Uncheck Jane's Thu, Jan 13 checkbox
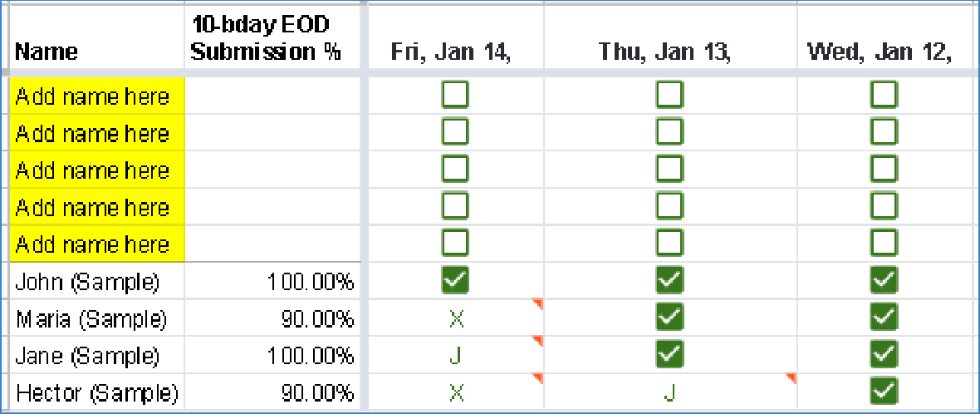This screenshot has height=414, width=980. (669, 354)
